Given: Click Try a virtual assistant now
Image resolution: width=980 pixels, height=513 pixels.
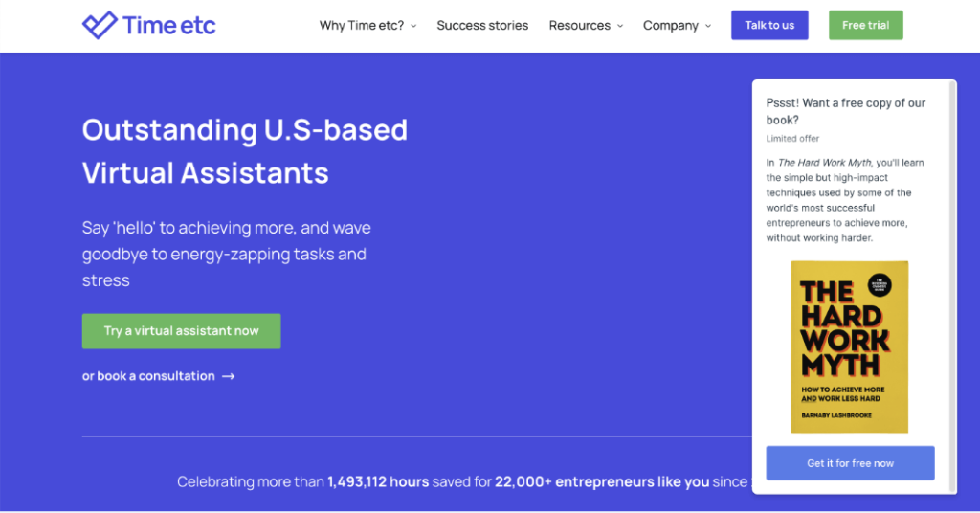Looking at the screenshot, I should click(181, 331).
